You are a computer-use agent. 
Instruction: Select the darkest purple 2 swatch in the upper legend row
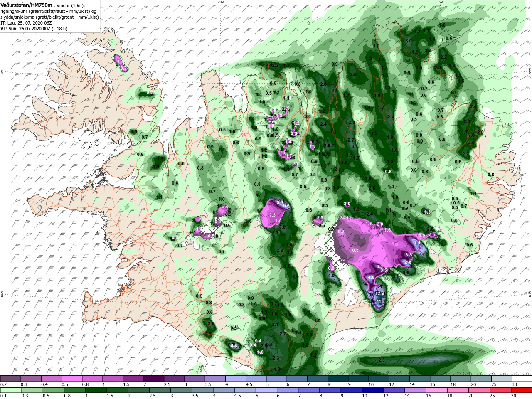(153, 379)
